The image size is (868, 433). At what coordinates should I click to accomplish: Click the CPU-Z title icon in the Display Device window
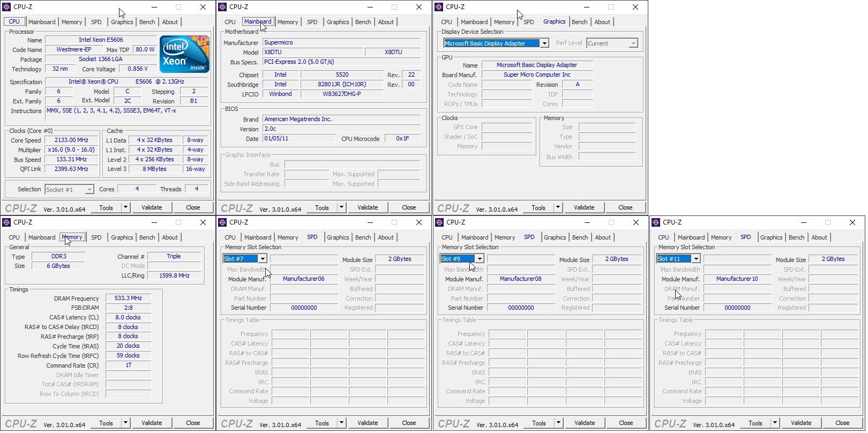[439, 7]
